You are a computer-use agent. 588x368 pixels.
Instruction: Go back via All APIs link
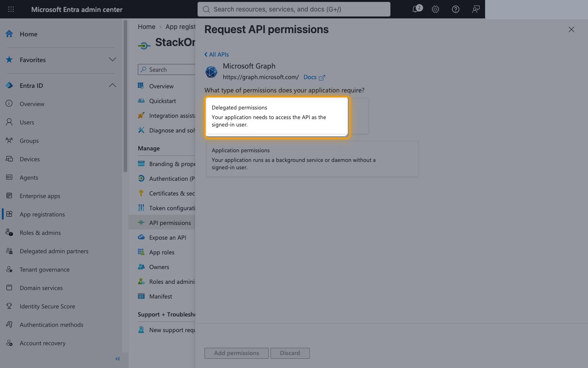[216, 54]
